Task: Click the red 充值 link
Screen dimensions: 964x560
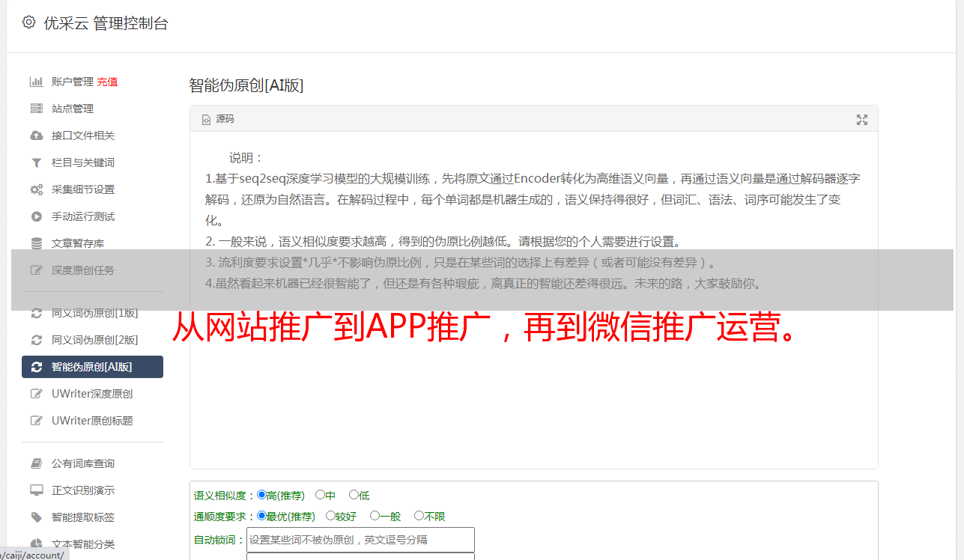Action: pyautogui.click(x=107, y=82)
